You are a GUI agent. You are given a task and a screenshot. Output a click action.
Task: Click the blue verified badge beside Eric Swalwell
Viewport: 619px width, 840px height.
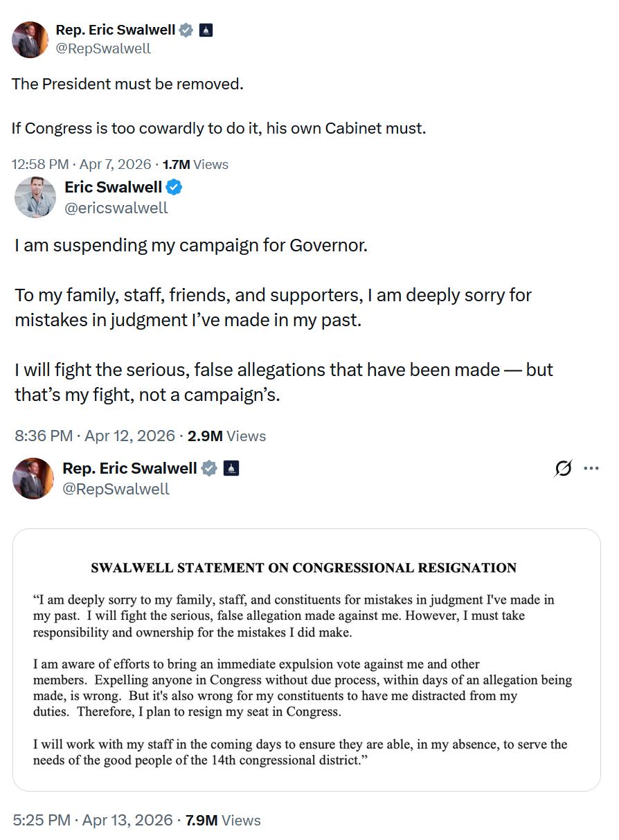(175, 187)
